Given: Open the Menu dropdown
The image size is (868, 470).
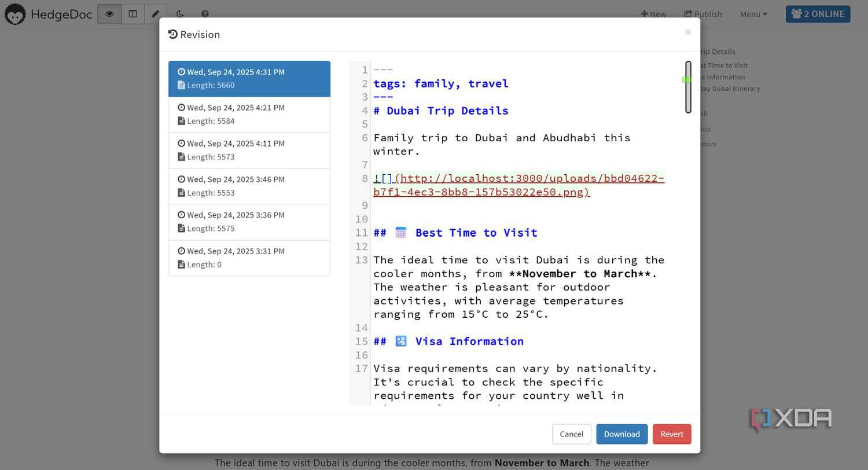Looking at the screenshot, I should pos(754,14).
